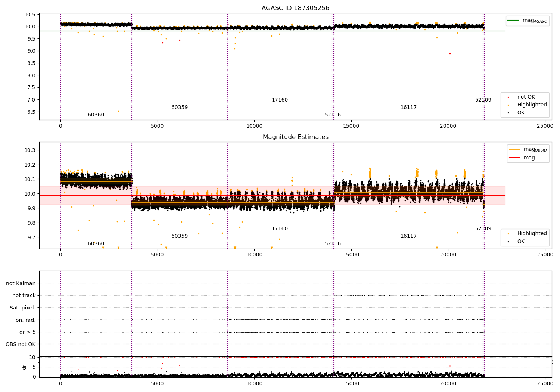Screen dimensions: 560x392
Task: Click the 9.7 y-axis tick label
Action: coord(31,238)
